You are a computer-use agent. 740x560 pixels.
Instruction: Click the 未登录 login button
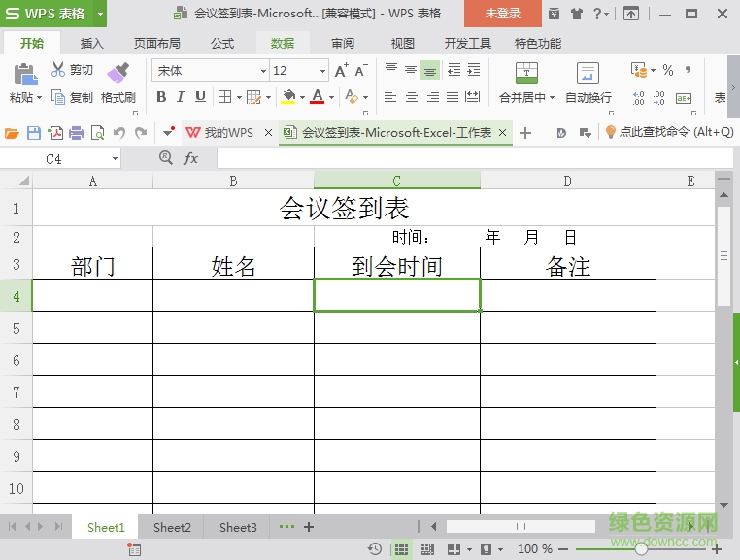coord(502,14)
